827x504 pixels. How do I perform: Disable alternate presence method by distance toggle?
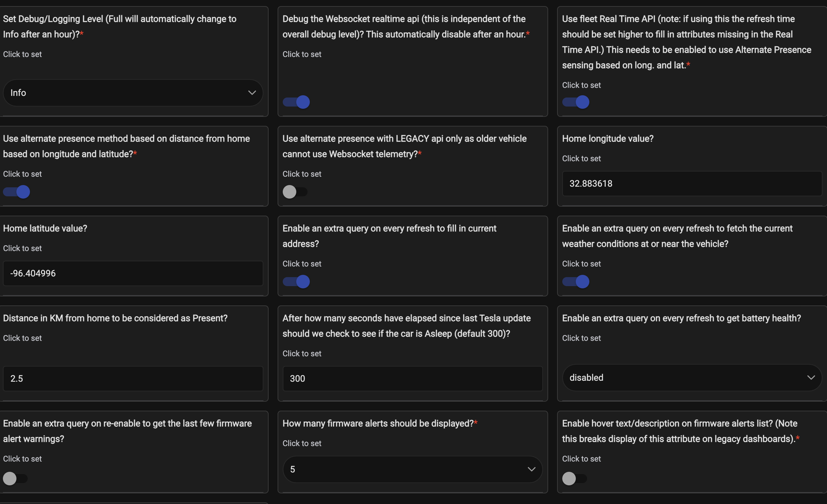point(17,192)
